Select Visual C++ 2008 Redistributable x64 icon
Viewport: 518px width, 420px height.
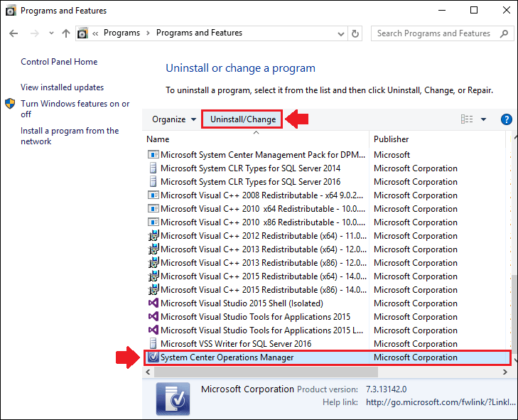click(153, 195)
